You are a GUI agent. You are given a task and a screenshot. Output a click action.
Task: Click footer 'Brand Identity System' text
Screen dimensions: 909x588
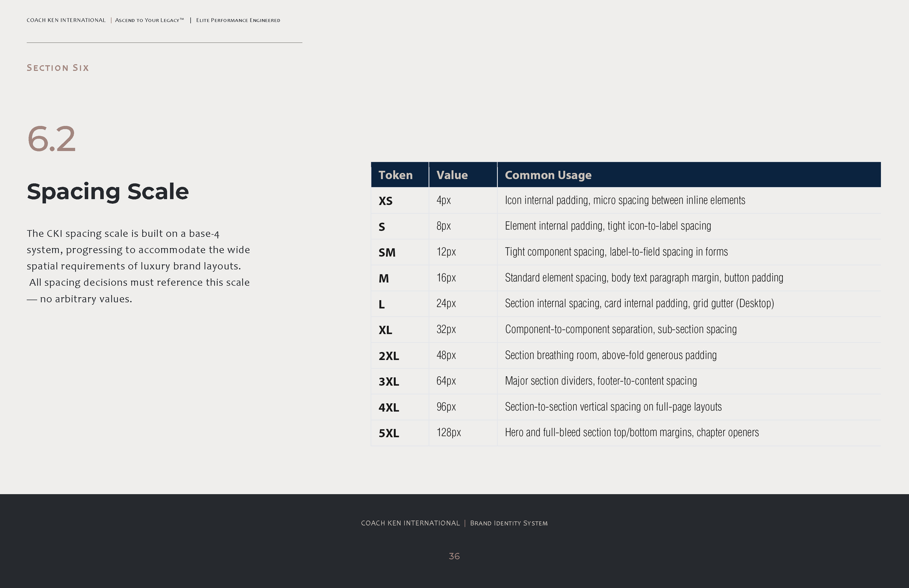coord(509,523)
